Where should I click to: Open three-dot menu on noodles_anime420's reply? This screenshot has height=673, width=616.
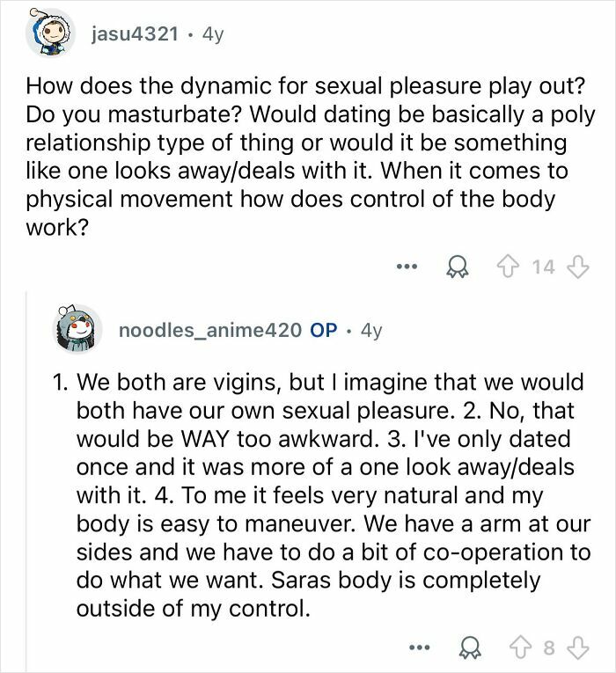419,647
